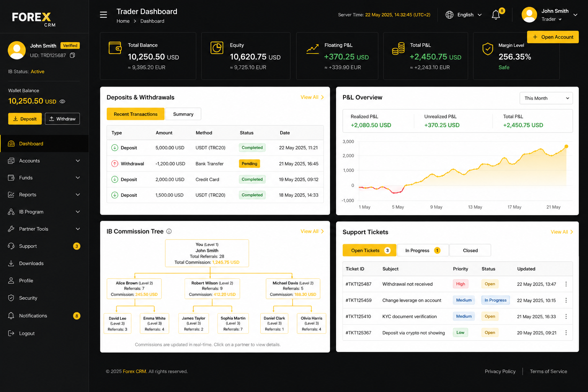Expand the Funds menu
This screenshot has height=392, width=588.
point(44,178)
